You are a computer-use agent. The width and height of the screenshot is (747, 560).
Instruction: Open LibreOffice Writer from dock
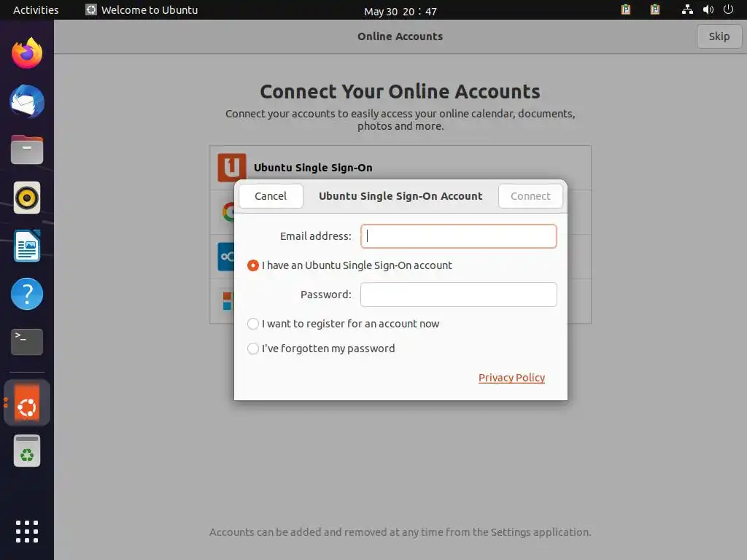pyautogui.click(x=27, y=246)
